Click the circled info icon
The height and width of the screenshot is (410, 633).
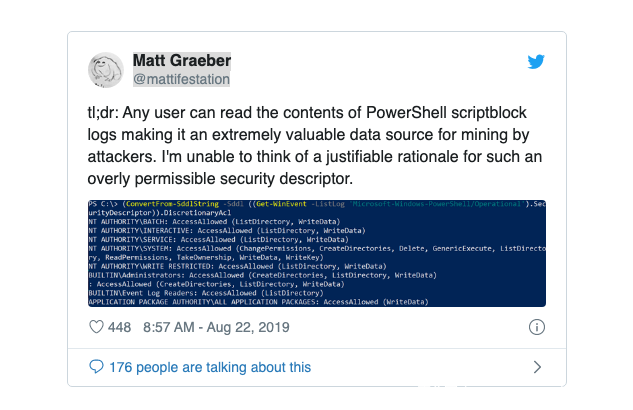536,327
